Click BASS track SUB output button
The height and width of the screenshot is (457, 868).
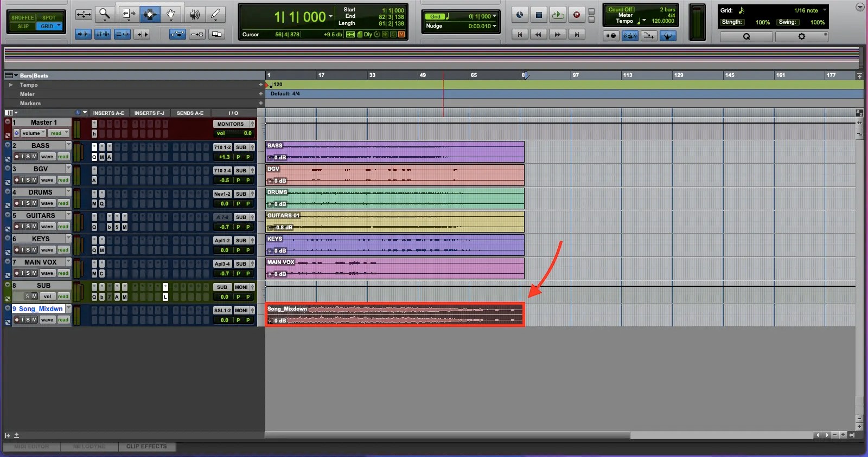[241, 147]
